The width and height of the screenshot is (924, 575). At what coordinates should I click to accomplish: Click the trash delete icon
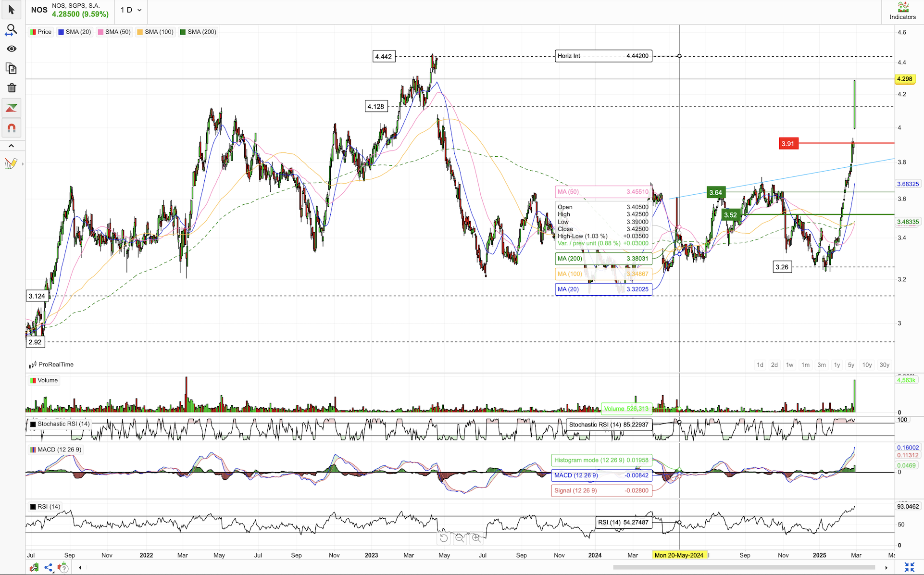pyautogui.click(x=12, y=88)
